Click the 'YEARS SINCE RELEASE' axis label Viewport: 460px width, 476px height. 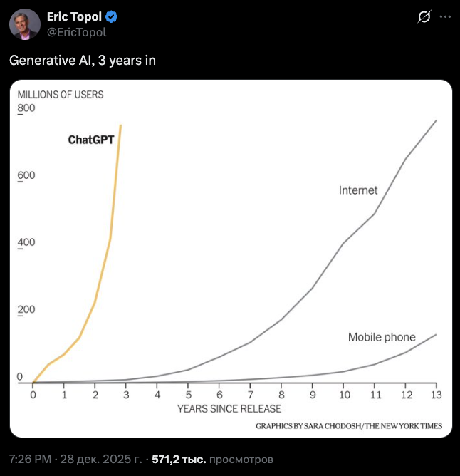pos(229,409)
